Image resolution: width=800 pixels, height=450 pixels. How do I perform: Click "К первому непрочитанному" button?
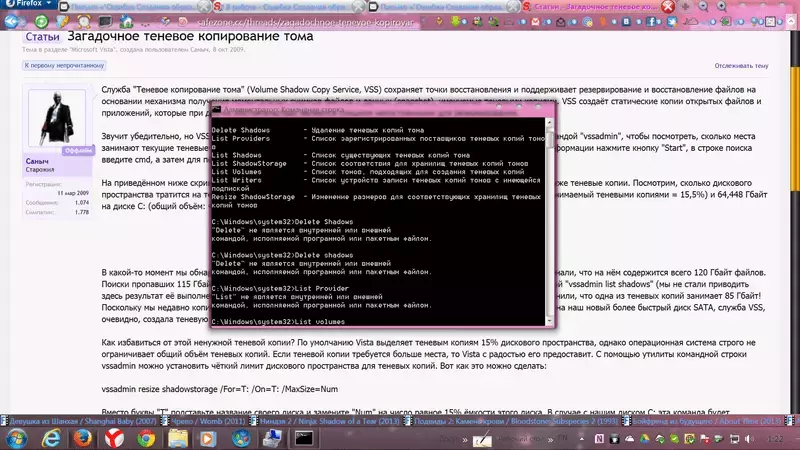tap(64, 65)
